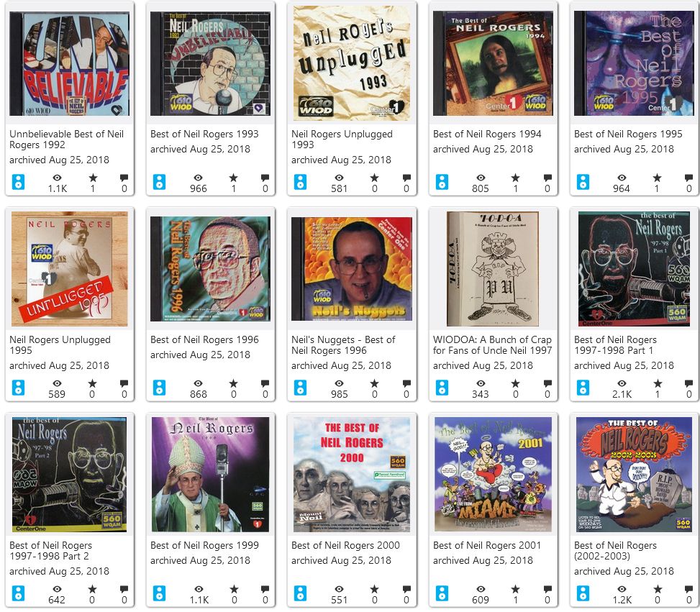Screen dimensions: 700x612
Task: Open Best of Neil Rogers 1996 title link
Action: [x=204, y=339]
